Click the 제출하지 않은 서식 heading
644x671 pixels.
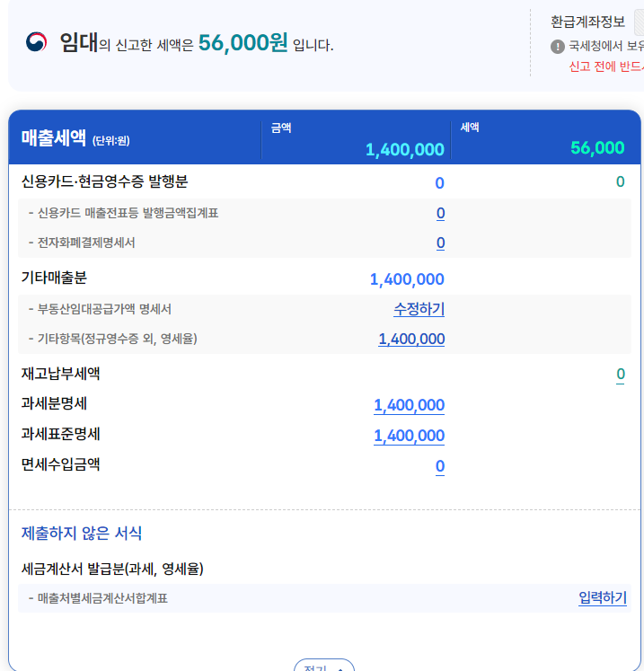point(81,534)
